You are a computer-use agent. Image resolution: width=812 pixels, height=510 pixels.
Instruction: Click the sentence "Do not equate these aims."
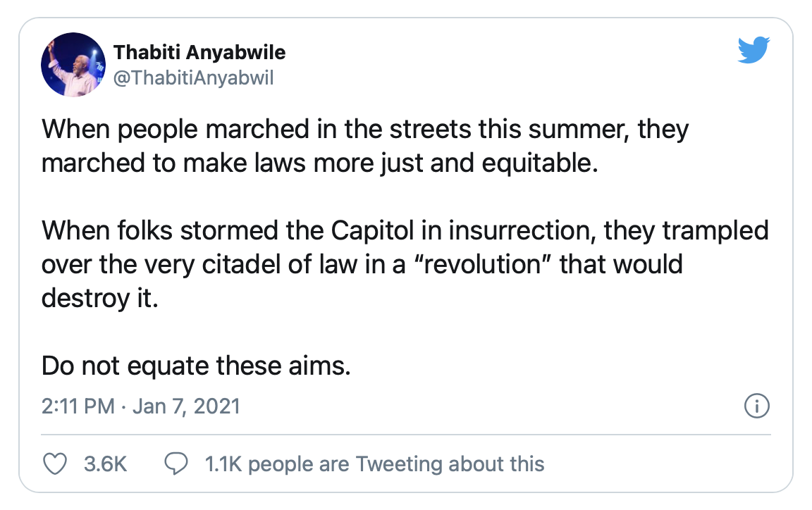(196, 366)
